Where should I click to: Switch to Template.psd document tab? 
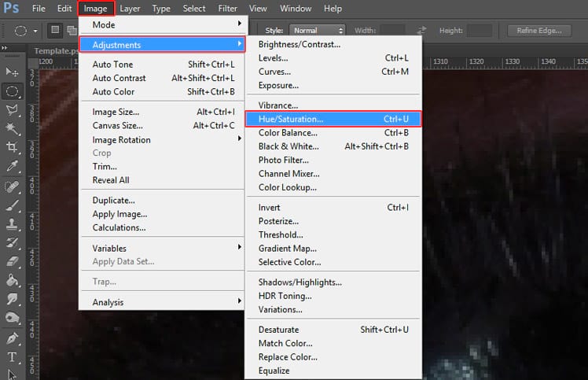56,50
